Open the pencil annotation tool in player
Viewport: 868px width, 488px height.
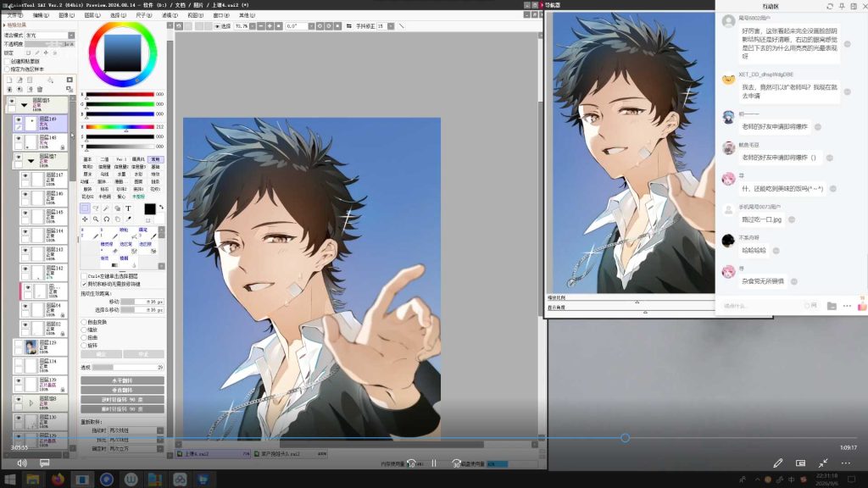[x=778, y=463]
